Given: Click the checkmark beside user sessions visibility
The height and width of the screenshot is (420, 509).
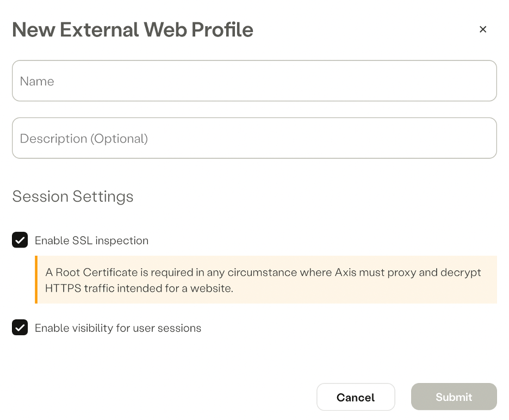Looking at the screenshot, I should (x=20, y=328).
